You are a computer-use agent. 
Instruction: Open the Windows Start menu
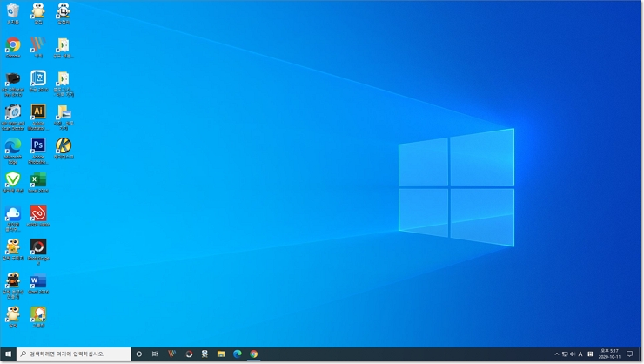(x=8, y=354)
